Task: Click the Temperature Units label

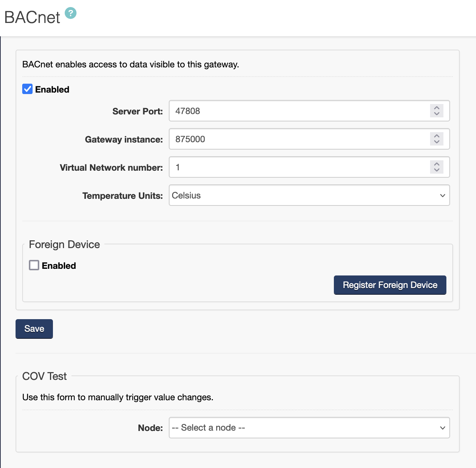Action: (x=123, y=195)
